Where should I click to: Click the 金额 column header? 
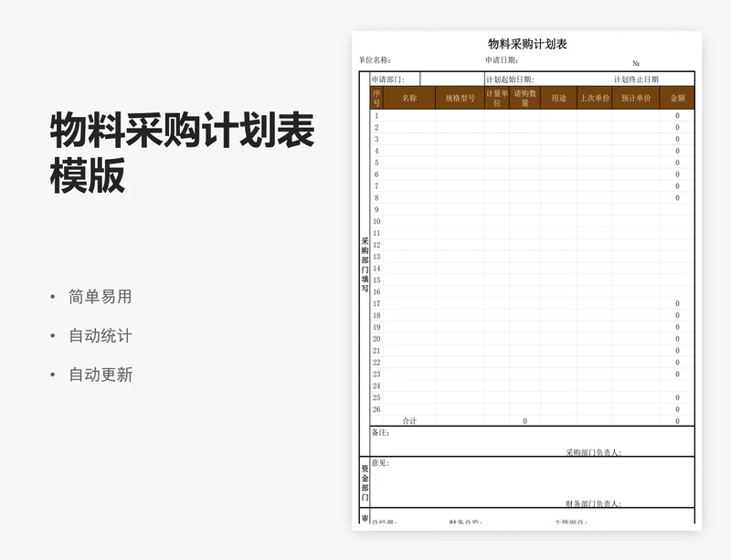[x=677, y=98]
